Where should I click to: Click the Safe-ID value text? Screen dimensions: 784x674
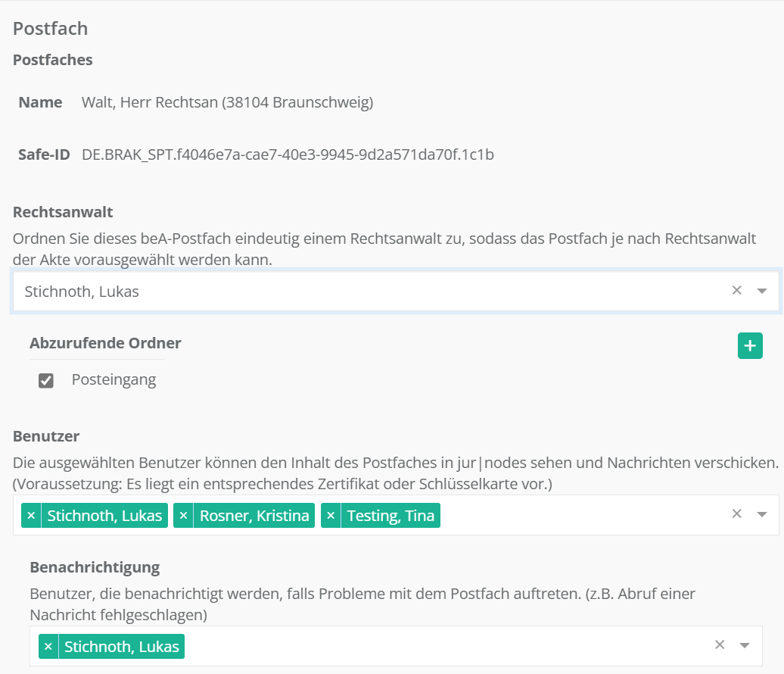click(x=288, y=155)
